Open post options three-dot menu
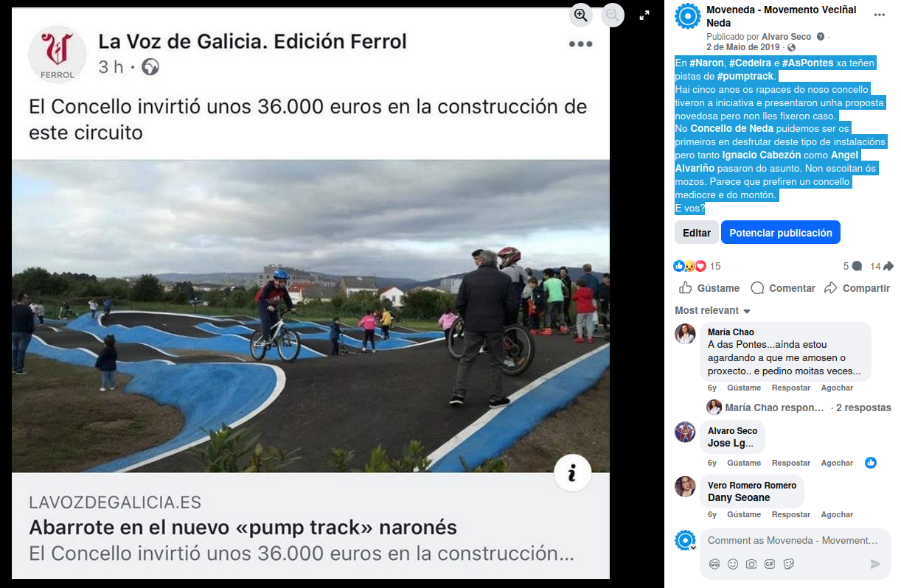The width and height of the screenshot is (901, 588). coord(879,15)
